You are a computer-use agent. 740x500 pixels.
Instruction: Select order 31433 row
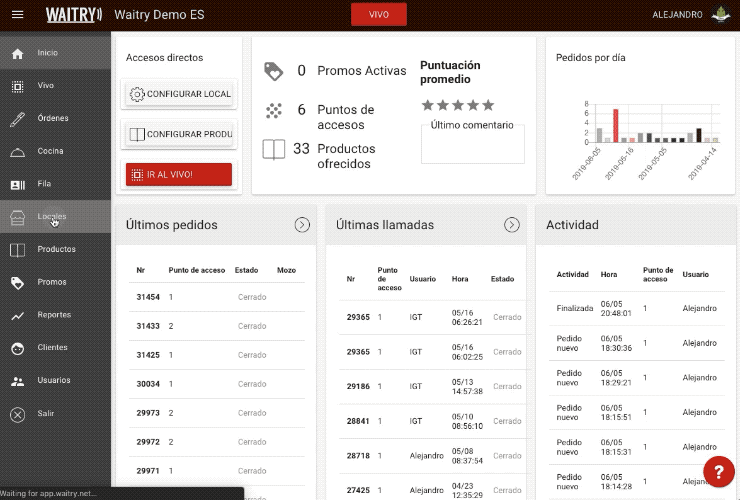[217, 326]
